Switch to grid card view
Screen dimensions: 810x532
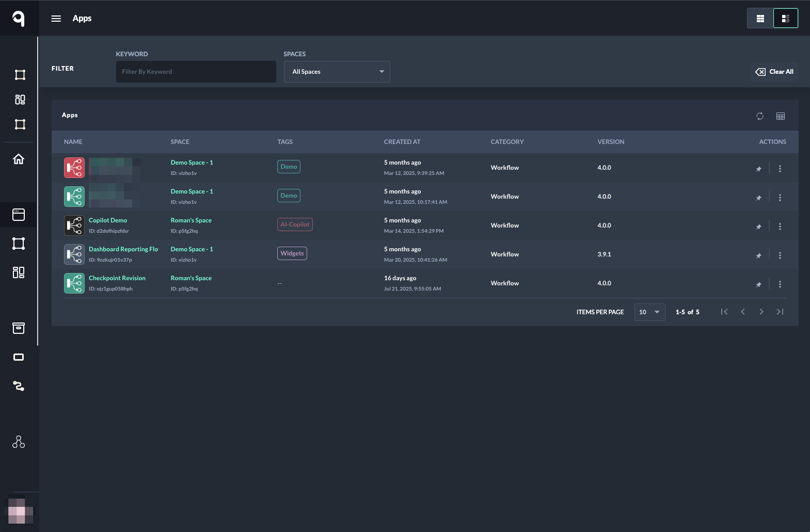tap(760, 19)
